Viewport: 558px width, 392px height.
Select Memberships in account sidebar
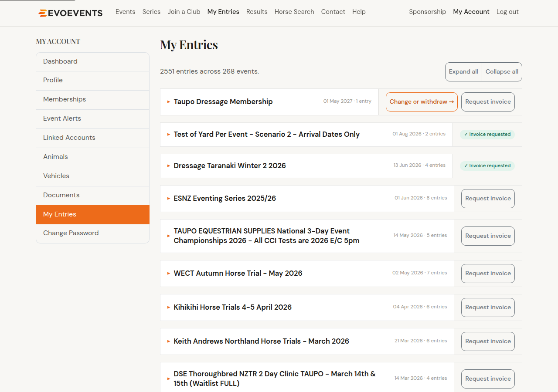pyautogui.click(x=92, y=100)
